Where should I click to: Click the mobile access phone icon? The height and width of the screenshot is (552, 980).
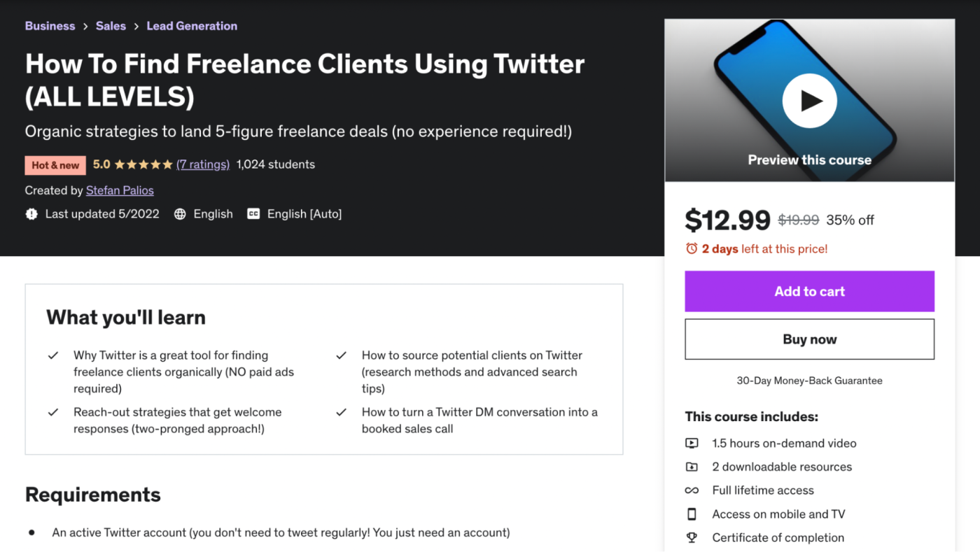pos(692,514)
